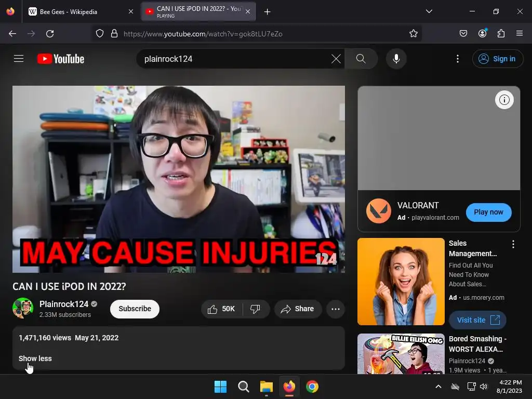This screenshot has height=399, width=532.
Task: Share the video
Action: coord(298,309)
